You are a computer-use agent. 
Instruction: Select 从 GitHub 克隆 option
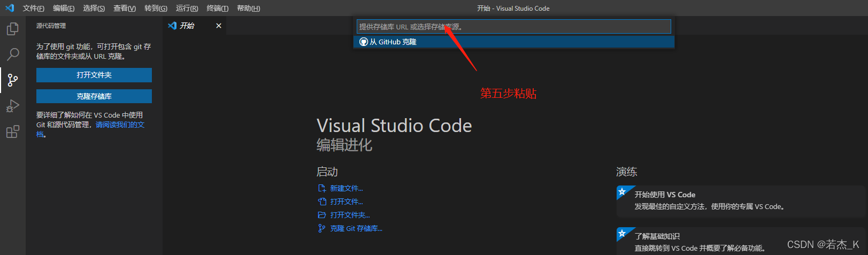click(x=514, y=42)
